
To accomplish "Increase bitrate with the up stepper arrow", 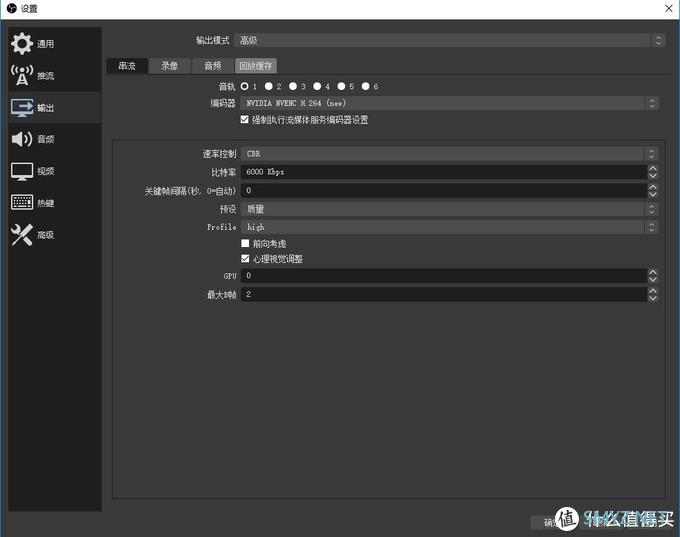I will (653, 168).
